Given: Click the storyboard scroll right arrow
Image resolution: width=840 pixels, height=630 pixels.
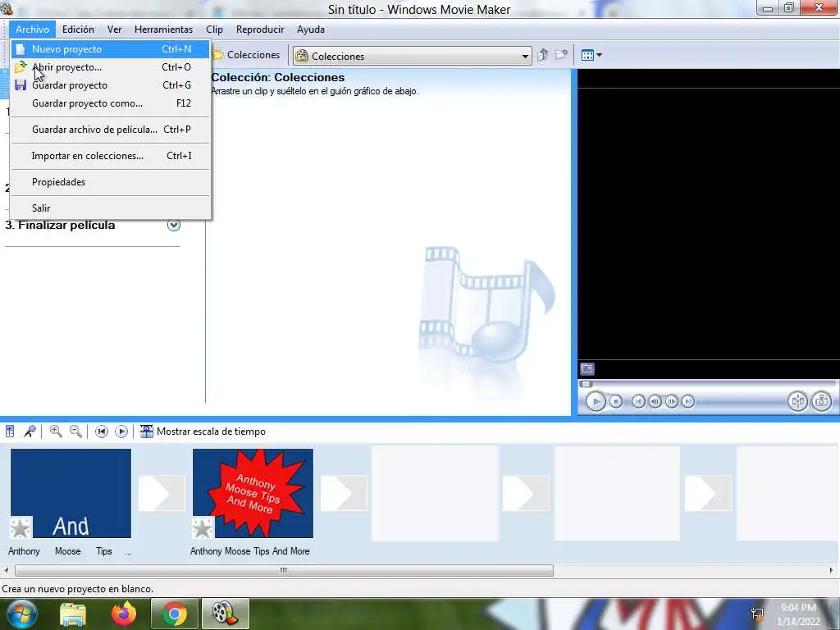Looking at the screenshot, I should [x=832, y=571].
